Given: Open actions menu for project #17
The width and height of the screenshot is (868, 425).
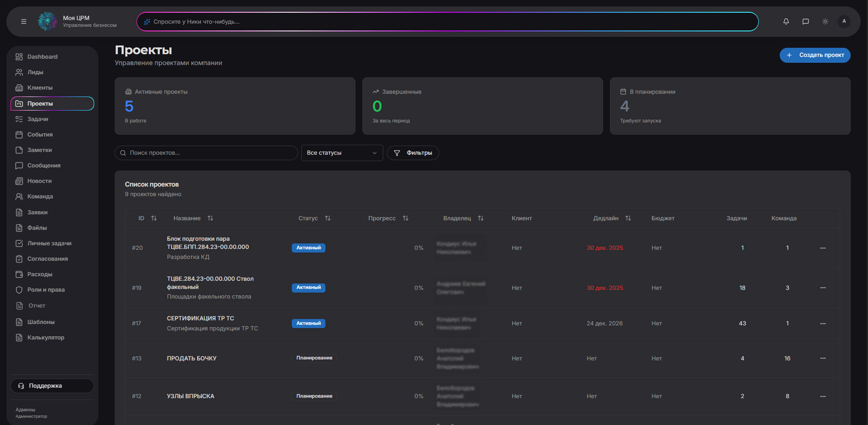Looking at the screenshot, I should (x=822, y=324).
